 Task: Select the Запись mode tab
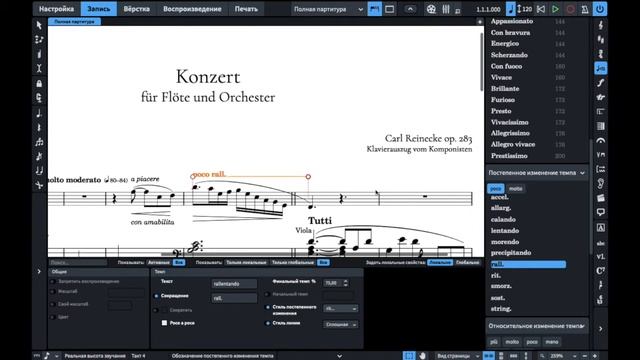click(99, 9)
